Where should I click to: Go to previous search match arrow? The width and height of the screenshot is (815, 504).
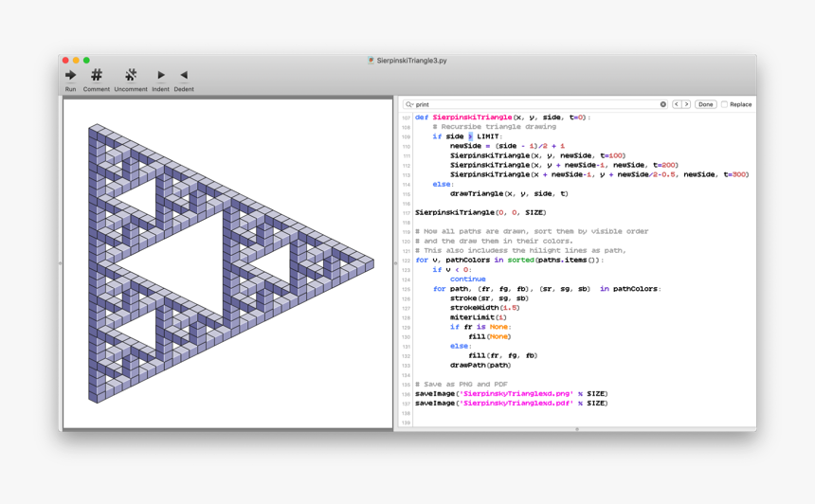point(677,104)
